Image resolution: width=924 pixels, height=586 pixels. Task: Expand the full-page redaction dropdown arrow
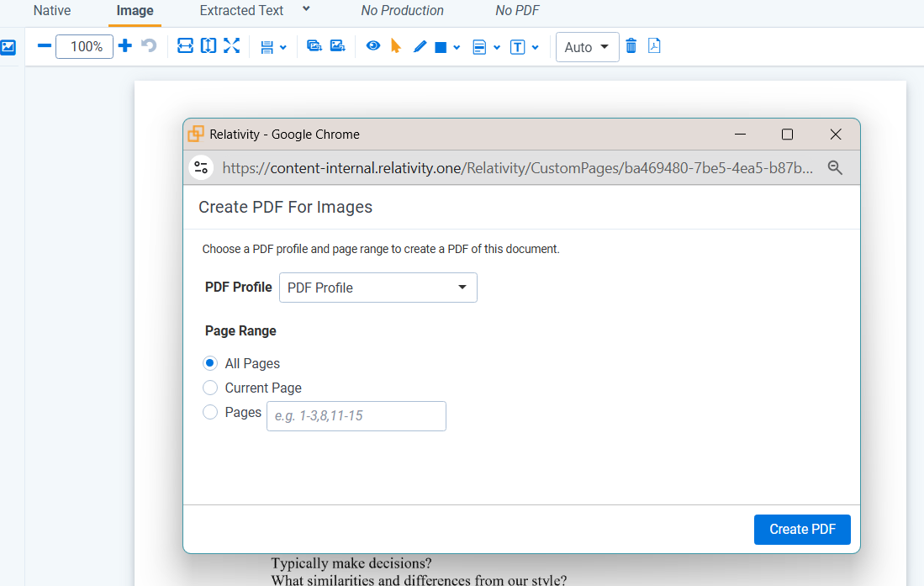[497, 48]
